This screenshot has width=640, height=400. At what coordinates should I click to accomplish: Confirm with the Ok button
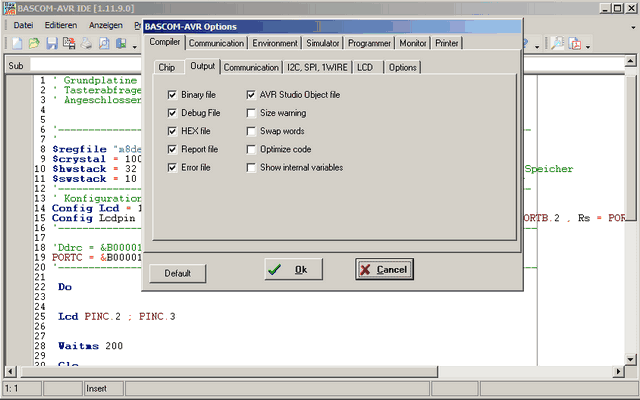(293, 269)
